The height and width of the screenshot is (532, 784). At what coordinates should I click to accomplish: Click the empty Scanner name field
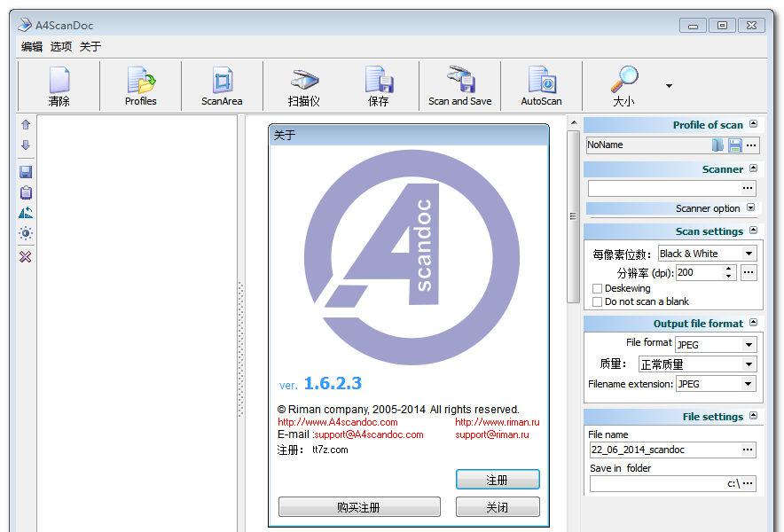click(x=664, y=189)
